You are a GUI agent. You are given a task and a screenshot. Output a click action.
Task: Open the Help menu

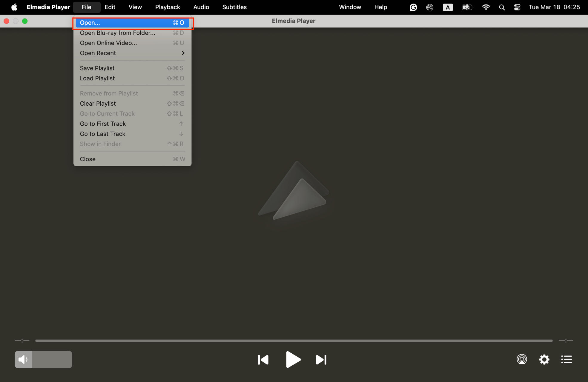click(x=380, y=7)
